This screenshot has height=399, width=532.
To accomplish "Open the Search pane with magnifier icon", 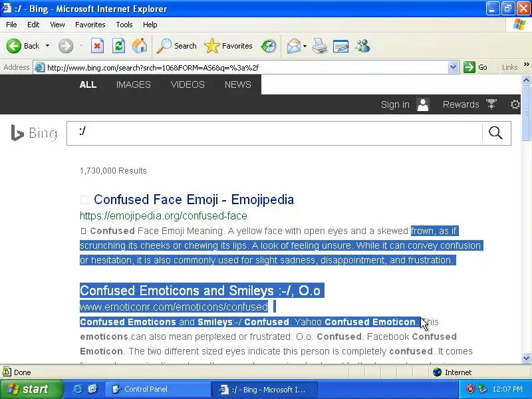I will 176,46.
